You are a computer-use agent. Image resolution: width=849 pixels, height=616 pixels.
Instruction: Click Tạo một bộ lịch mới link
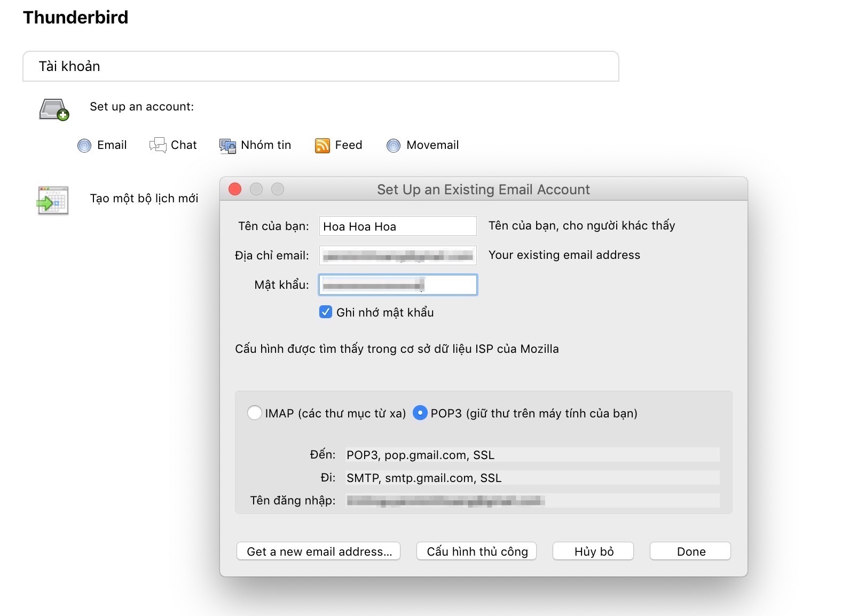[144, 199]
